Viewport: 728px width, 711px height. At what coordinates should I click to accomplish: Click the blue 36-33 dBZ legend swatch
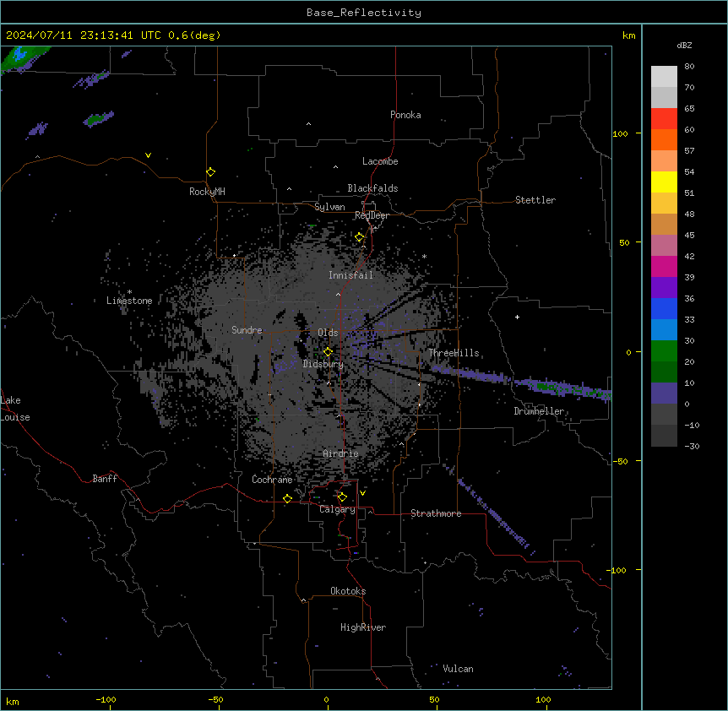(x=664, y=308)
